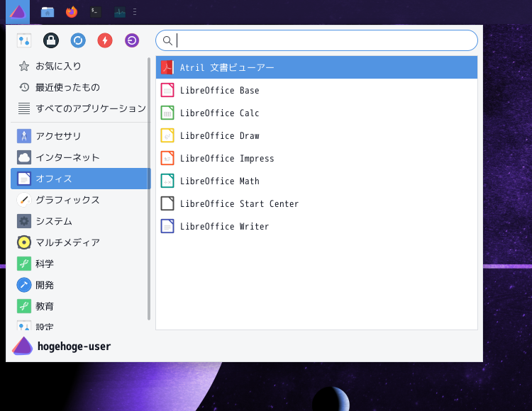This screenshot has width=532, height=411.
Task: Select the オフィス office category
Action: point(80,179)
